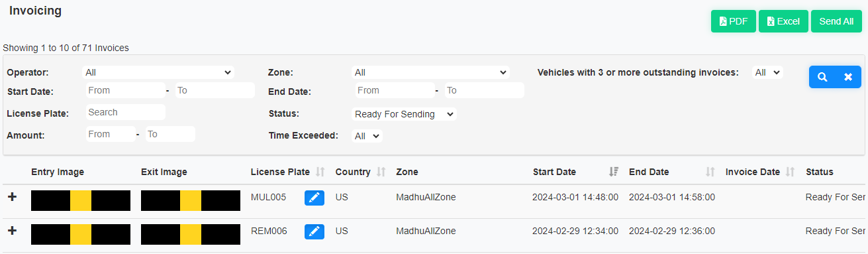Sort Country column arrows
Viewport: 868px width, 254px height.
pyautogui.click(x=381, y=172)
